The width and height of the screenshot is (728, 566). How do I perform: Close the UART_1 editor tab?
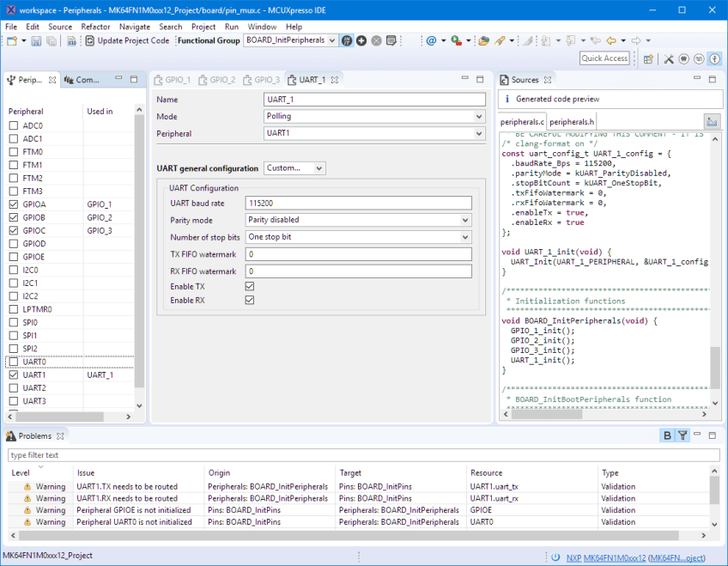[x=336, y=80]
